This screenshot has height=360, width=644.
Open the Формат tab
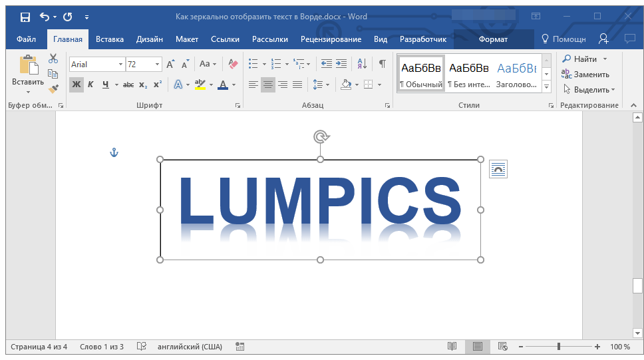point(493,39)
